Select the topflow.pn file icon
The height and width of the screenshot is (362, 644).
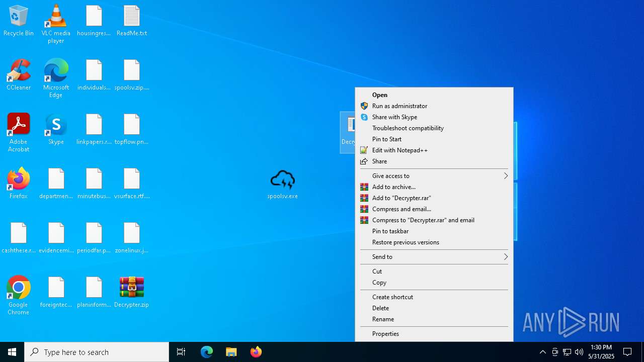tap(132, 130)
